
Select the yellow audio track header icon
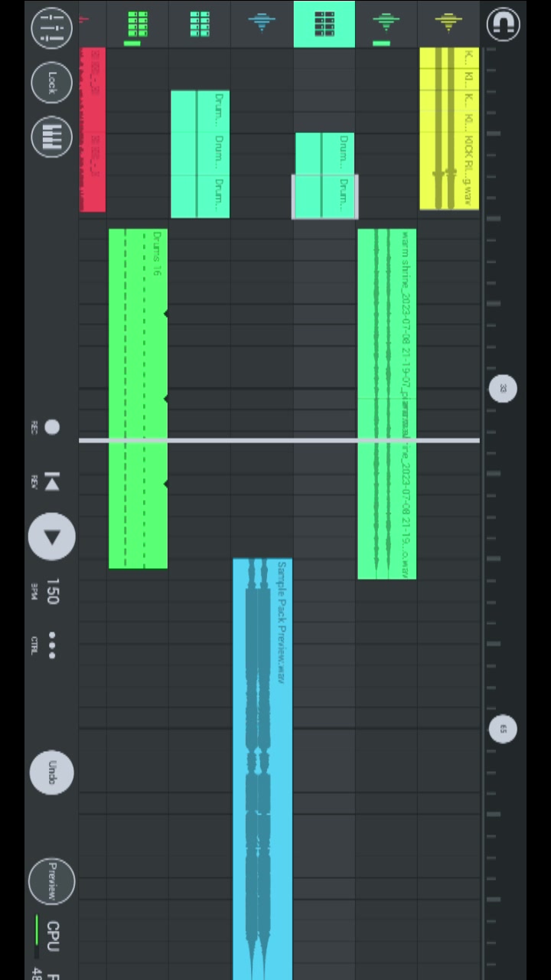tap(448, 24)
